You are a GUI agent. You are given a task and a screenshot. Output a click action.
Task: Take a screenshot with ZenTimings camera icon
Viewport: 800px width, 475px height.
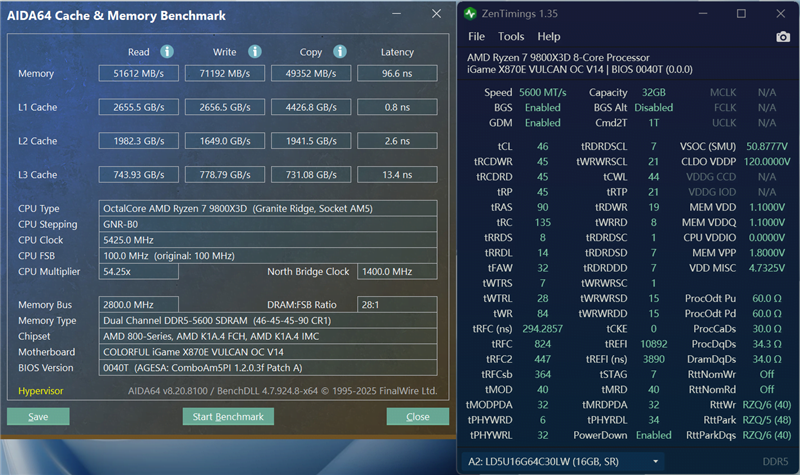point(783,37)
